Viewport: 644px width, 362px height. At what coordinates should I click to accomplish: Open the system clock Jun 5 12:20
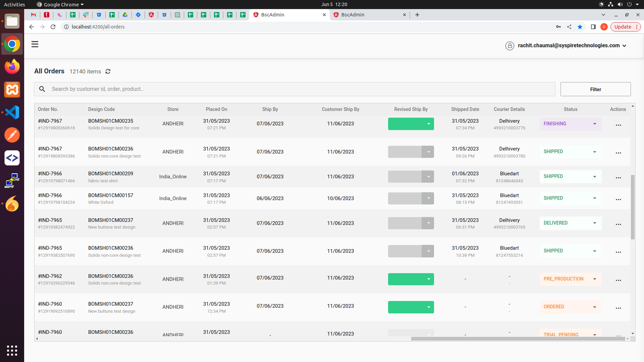(334, 4)
